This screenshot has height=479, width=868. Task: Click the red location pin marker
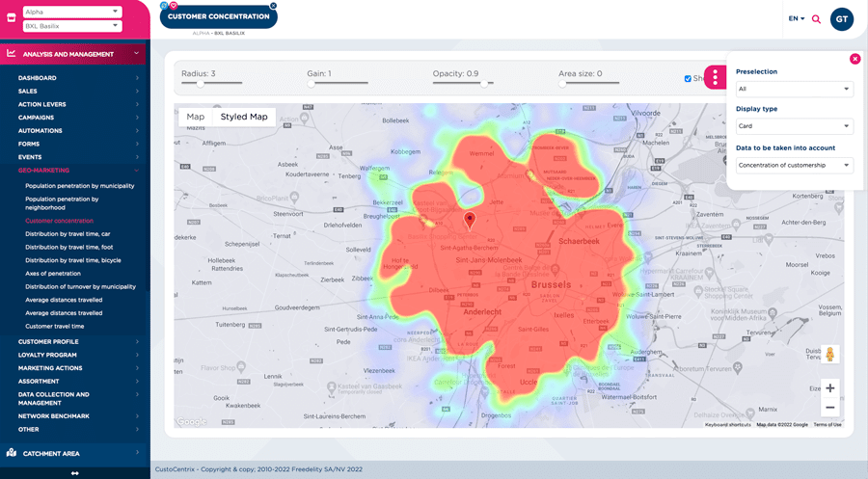tap(470, 222)
